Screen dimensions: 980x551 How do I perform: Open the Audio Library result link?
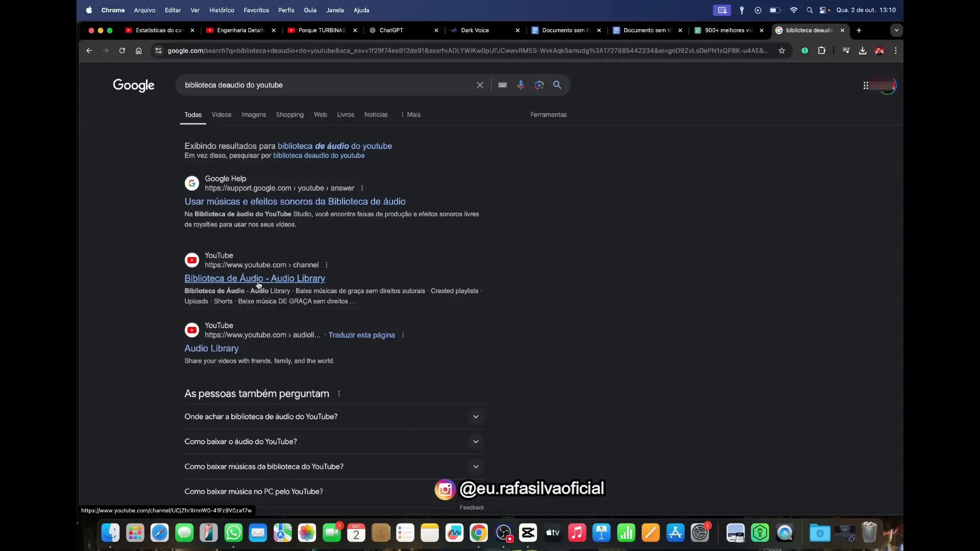(x=211, y=348)
